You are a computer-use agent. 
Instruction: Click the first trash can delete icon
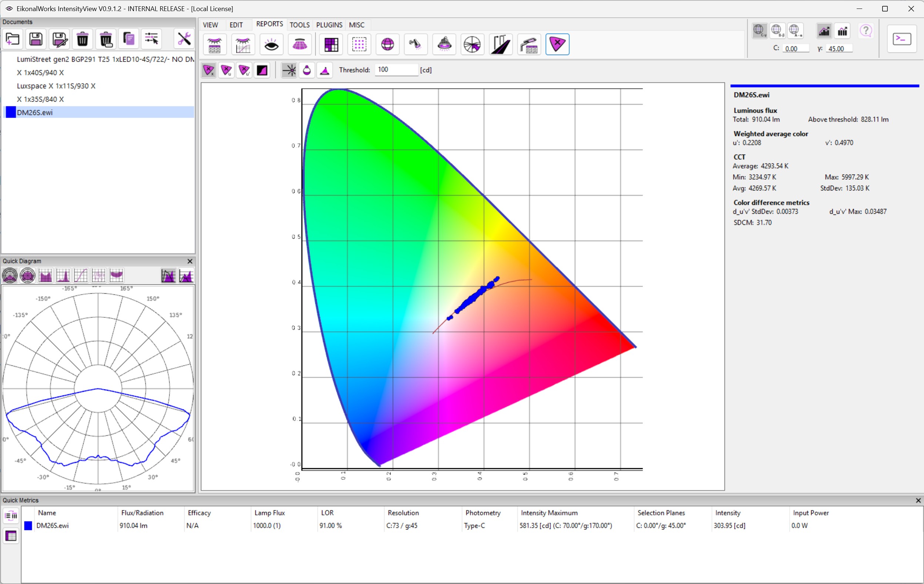tap(83, 39)
